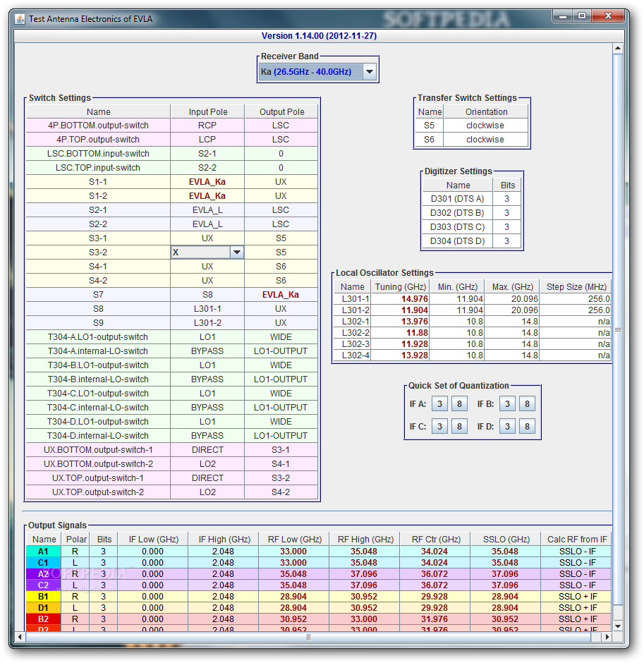Click the Output Pole column header
The image size is (644, 663).
[281, 111]
